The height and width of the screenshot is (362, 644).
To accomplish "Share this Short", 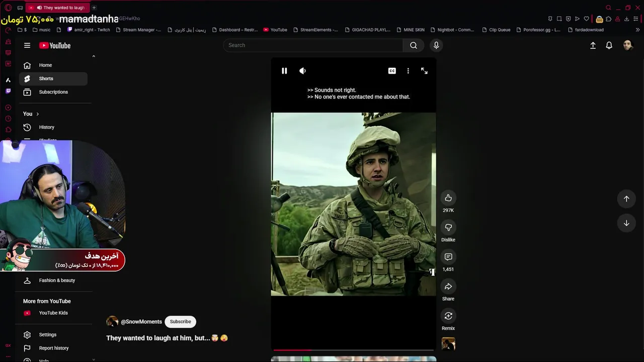I will [x=448, y=287].
